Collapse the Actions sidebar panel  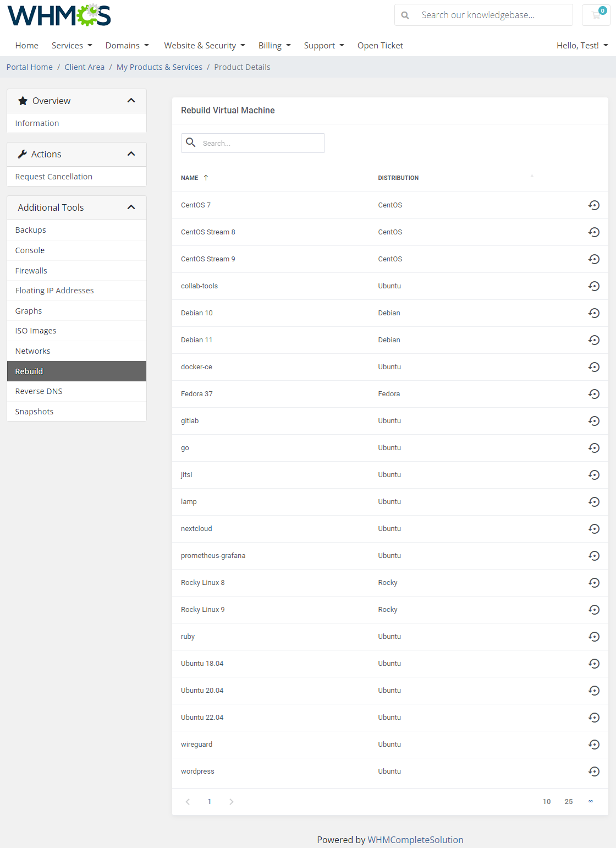tap(131, 154)
